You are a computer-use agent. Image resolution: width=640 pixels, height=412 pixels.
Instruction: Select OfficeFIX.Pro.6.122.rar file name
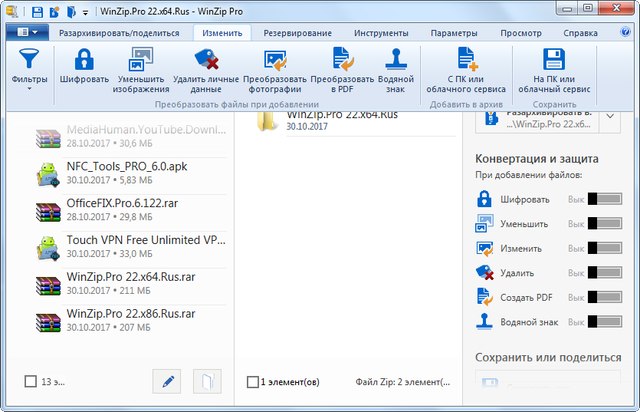(122, 203)
